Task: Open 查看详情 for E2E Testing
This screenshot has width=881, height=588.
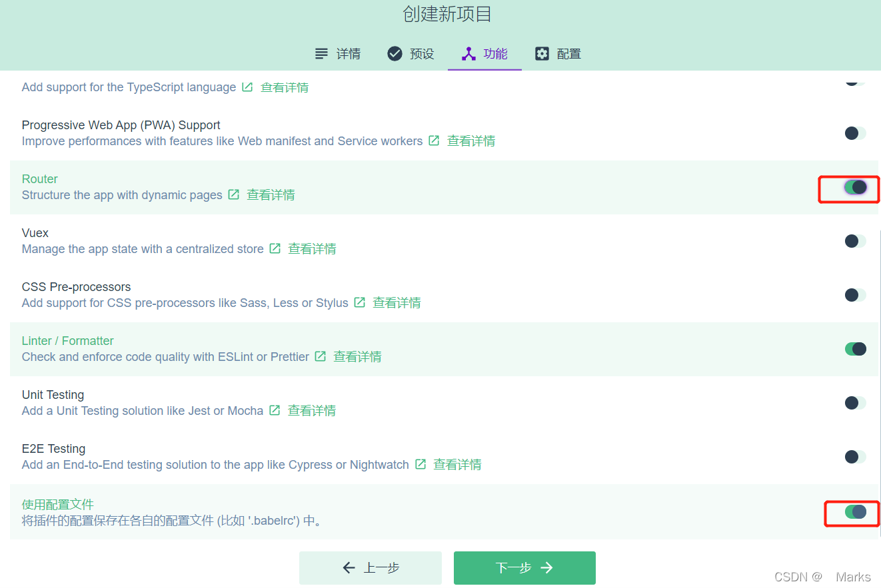Action: coord(458,465)
